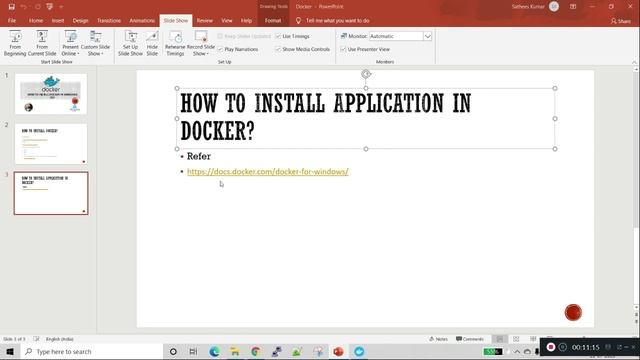The image size is (640, 360).
Task: Open the Review tab
Action: coord(204,20)
